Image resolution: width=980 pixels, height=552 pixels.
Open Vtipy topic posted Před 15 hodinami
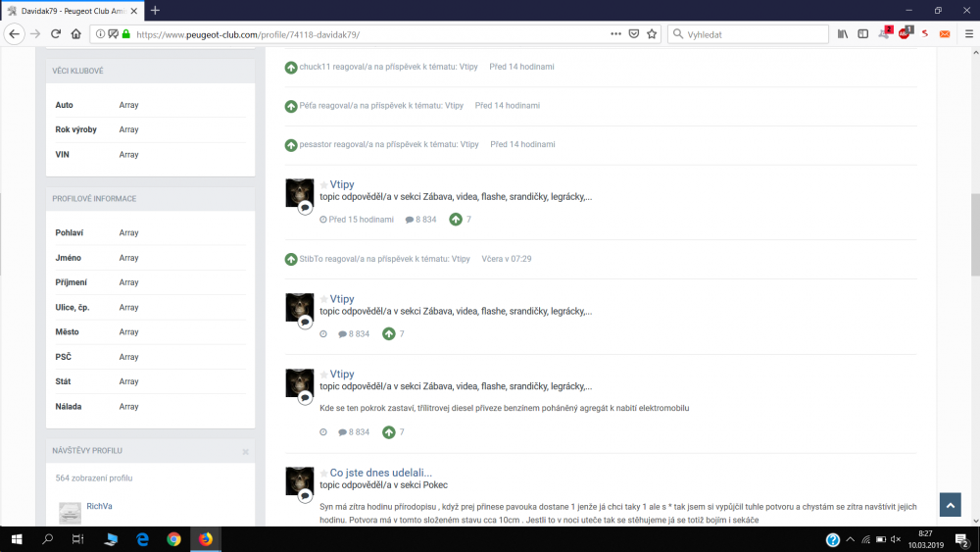pyautogui.click(x=342, y=184)
